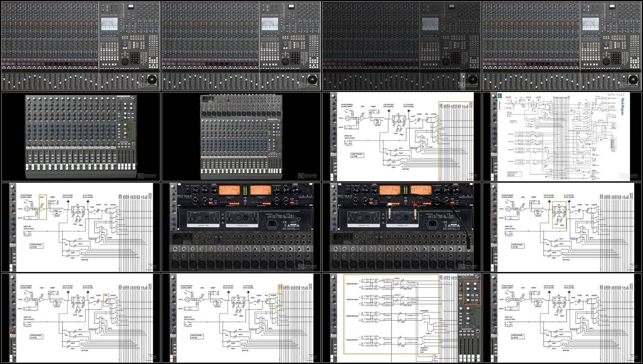Open the 1604-VLZ3 Block Diagram thumbnail
This screenshot has width=643, height=364.
pos(562,137)
